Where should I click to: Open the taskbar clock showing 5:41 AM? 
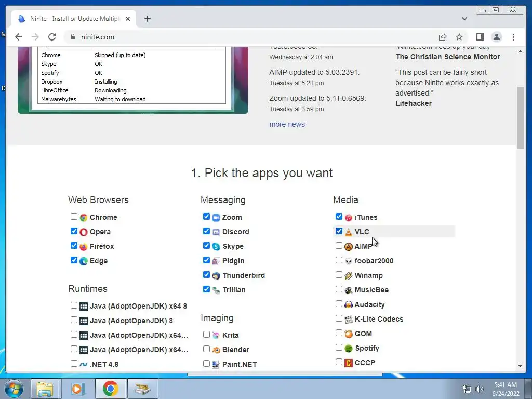tap(506, 389)
